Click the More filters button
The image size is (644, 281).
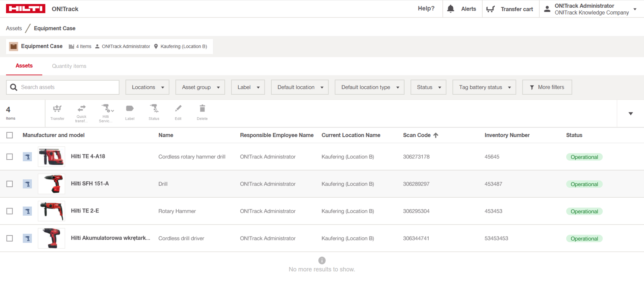[547, 87]
